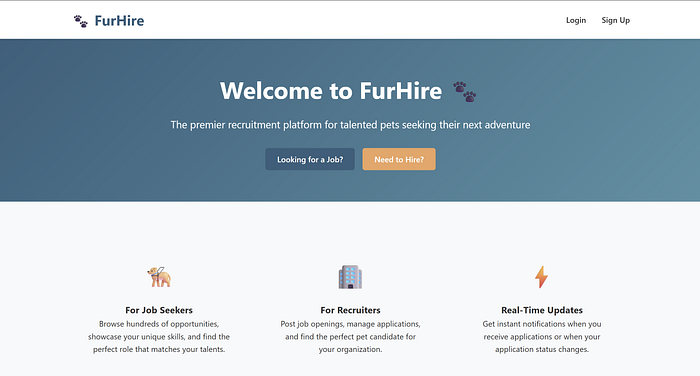Viewport: 700px width, 376px height.
Task: Click the premier recruitment platform tagline text
Action: pos(350,125)
